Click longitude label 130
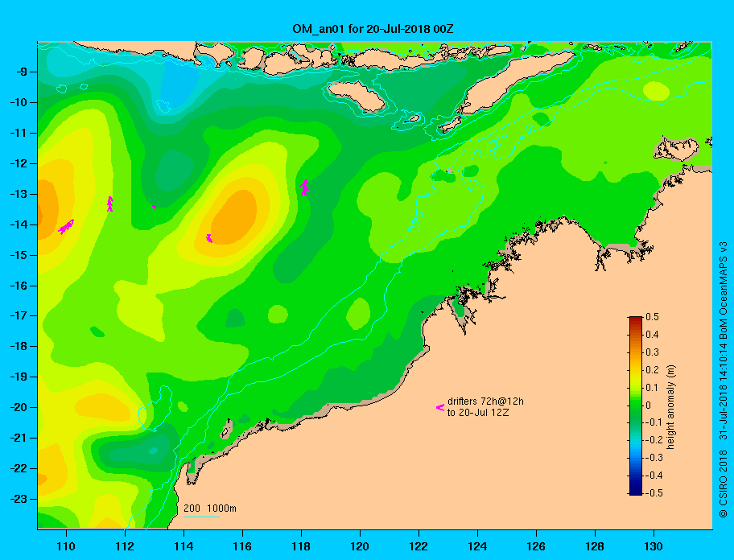This screenshot has height=560, width=734. (654, 546)
